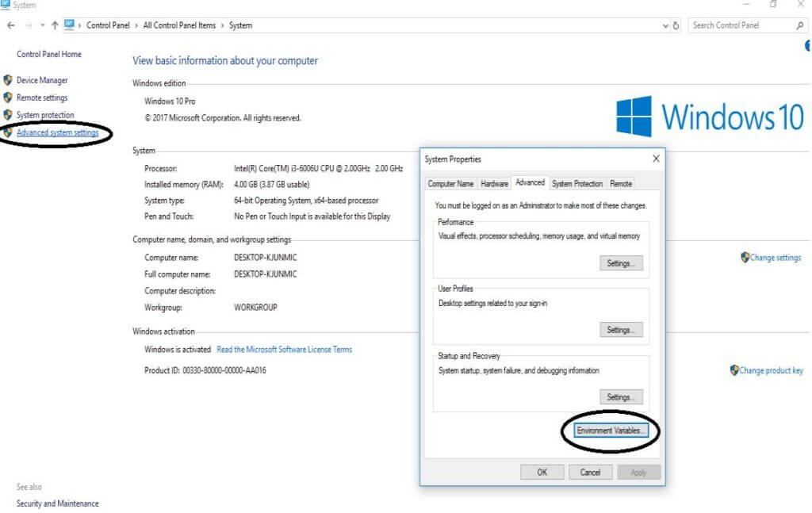Click the System breadcrumb segment
Image resolution: width=812 pixels, height=513 pixels.
click(x=240, y=25)
